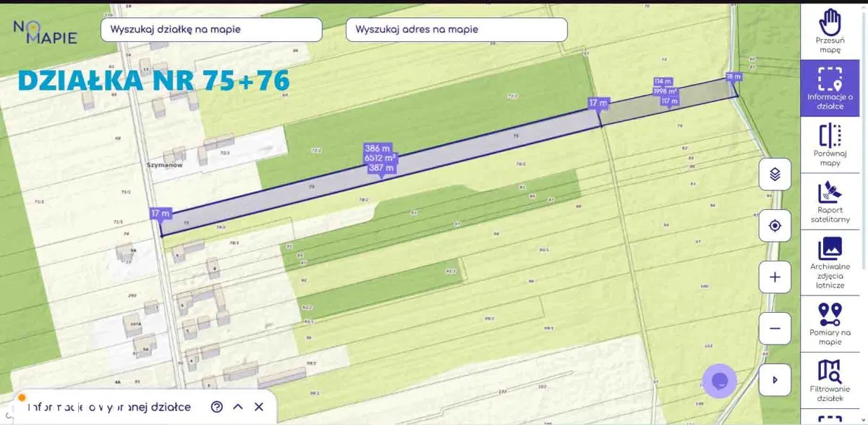
Task: Click the 6512 m² parcel area label
Action: pyautogui.click(x=381, y=157)
